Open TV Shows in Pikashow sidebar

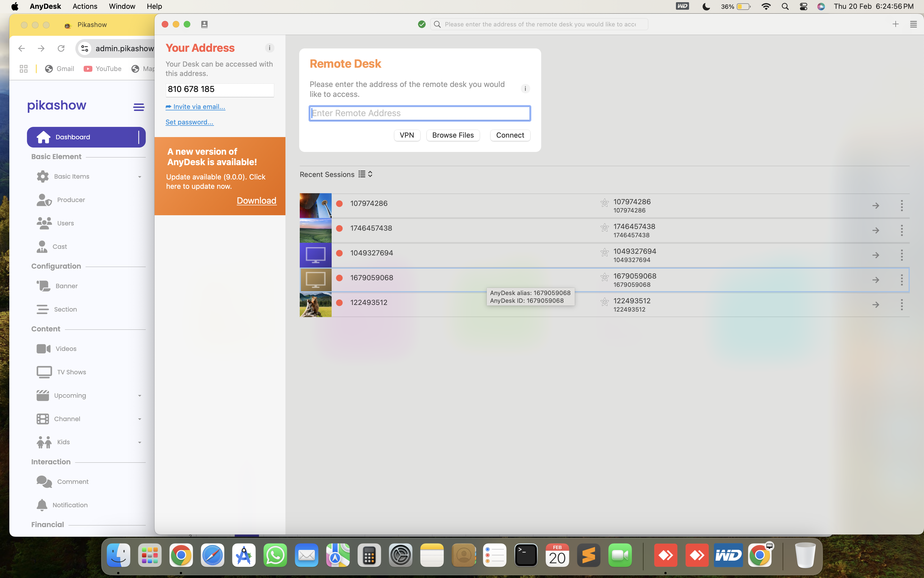point(62,372)
